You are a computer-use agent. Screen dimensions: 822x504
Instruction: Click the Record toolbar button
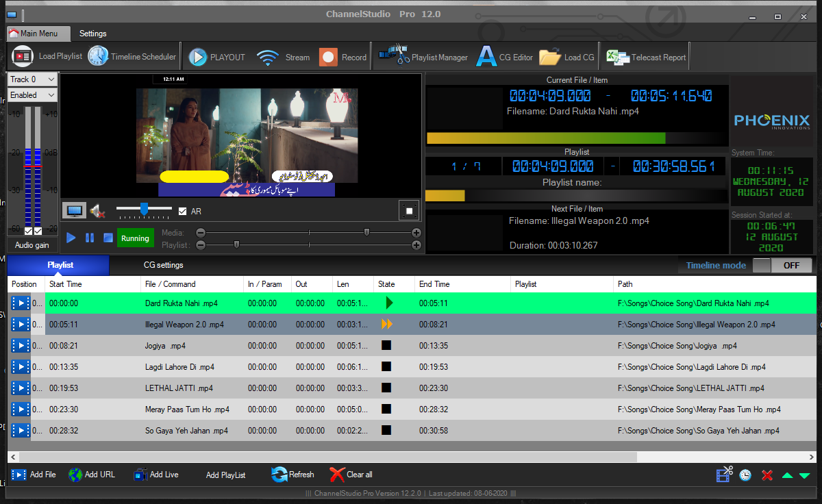pos(342,58)
